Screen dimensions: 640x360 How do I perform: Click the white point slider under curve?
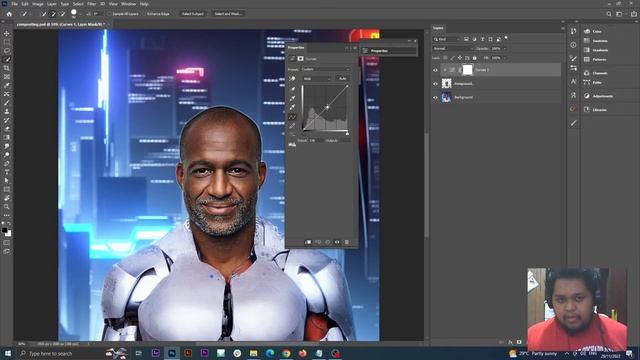(347, 133)
